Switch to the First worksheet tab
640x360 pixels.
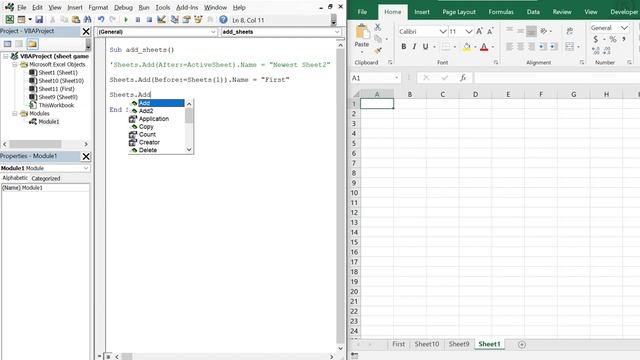398,344
